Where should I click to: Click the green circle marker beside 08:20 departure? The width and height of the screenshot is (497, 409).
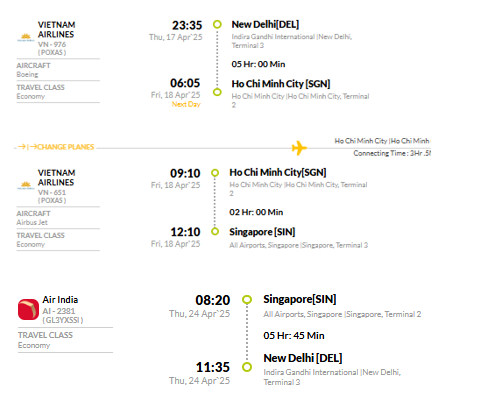(247, 299)
